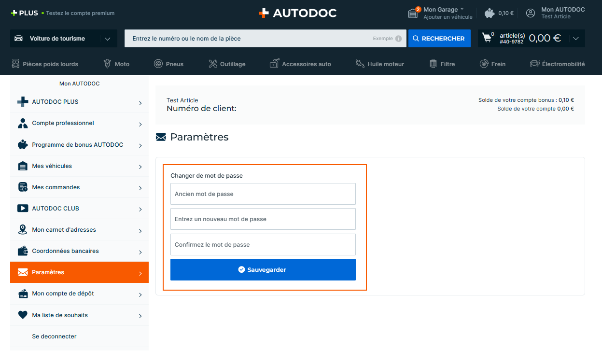Screen dimensions: 602x364
Task: Click the search example info icon
Action: pyautogui.click(x=398, y=39)
